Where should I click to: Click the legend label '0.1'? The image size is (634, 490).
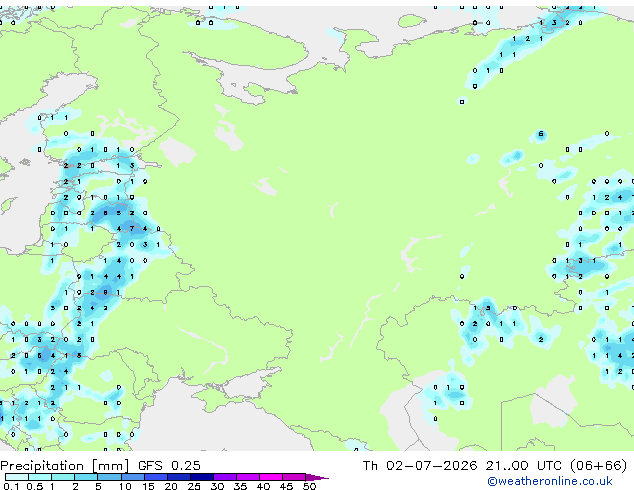11,486
